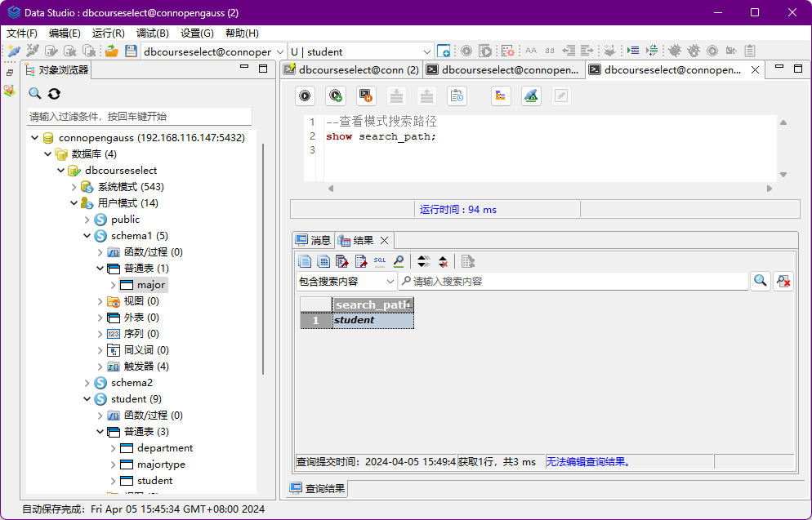Collapse the connopengauss server node
Image resolution: width=812 pixels, height=520 pixels.
tap(34, 138)
